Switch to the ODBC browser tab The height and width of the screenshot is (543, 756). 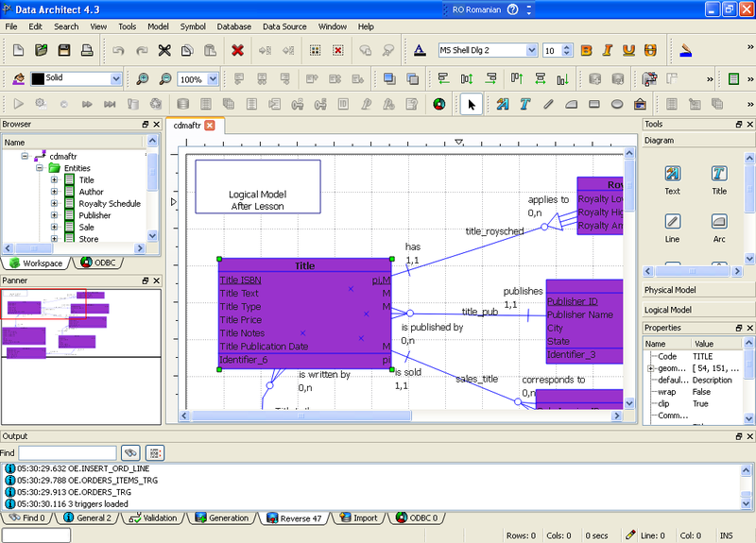point(98,263)
